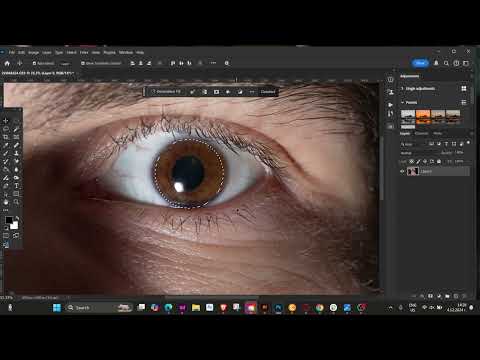Open the workspace switcher icon
480x360 pixels.
(x=466, y=63)
